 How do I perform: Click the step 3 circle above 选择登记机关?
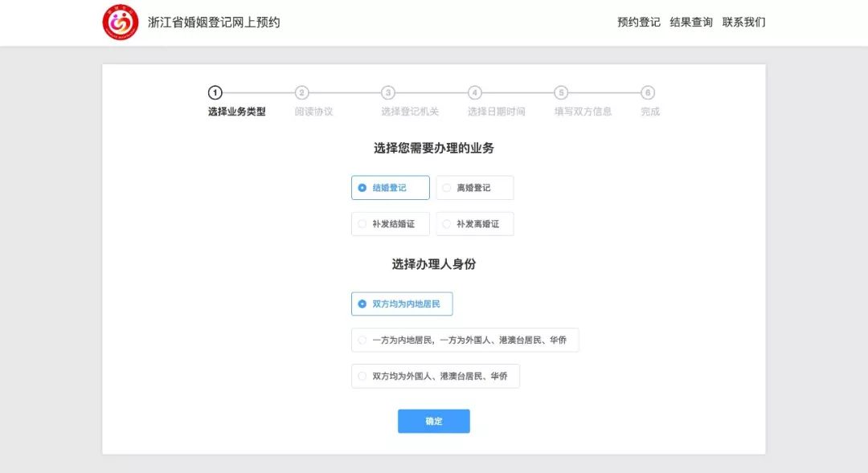388,92
